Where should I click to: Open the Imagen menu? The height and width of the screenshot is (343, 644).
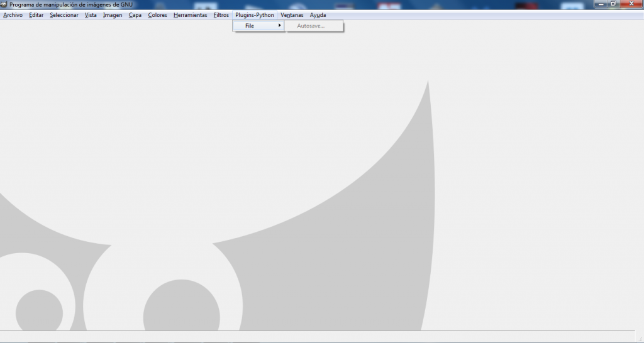coord(113,15)
